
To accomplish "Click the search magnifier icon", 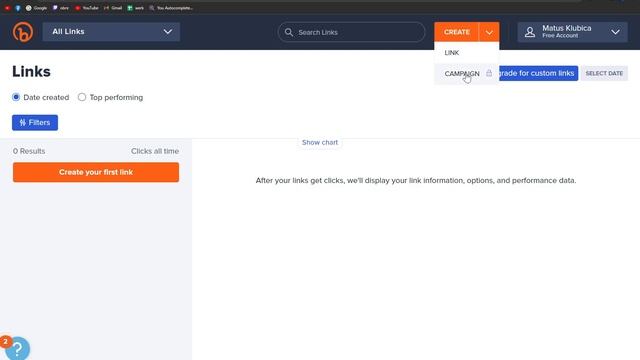I will click(x=289, y=32).
